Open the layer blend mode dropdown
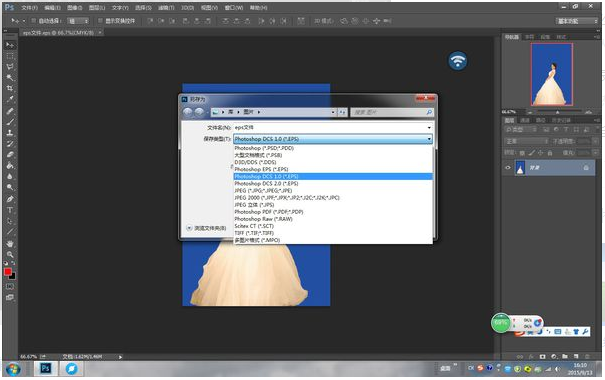The height and width of the screenshot is (380, 605). coord(526,141)
